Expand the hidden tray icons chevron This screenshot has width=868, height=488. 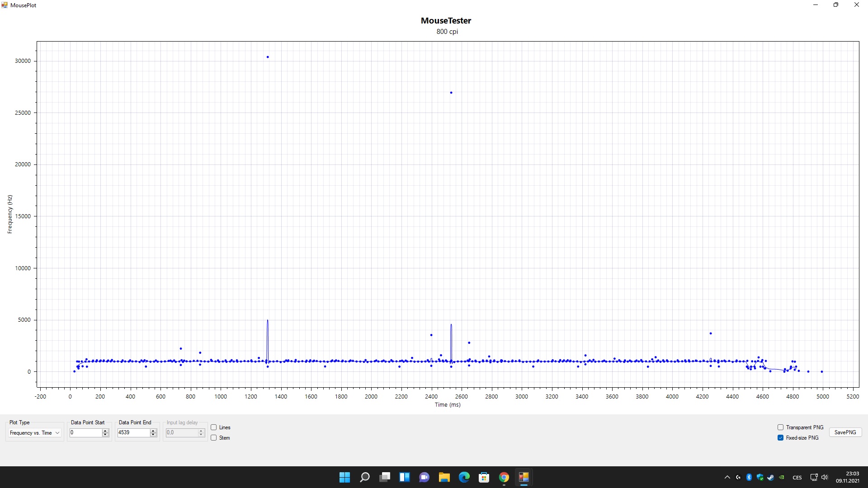tap(727, 477)
